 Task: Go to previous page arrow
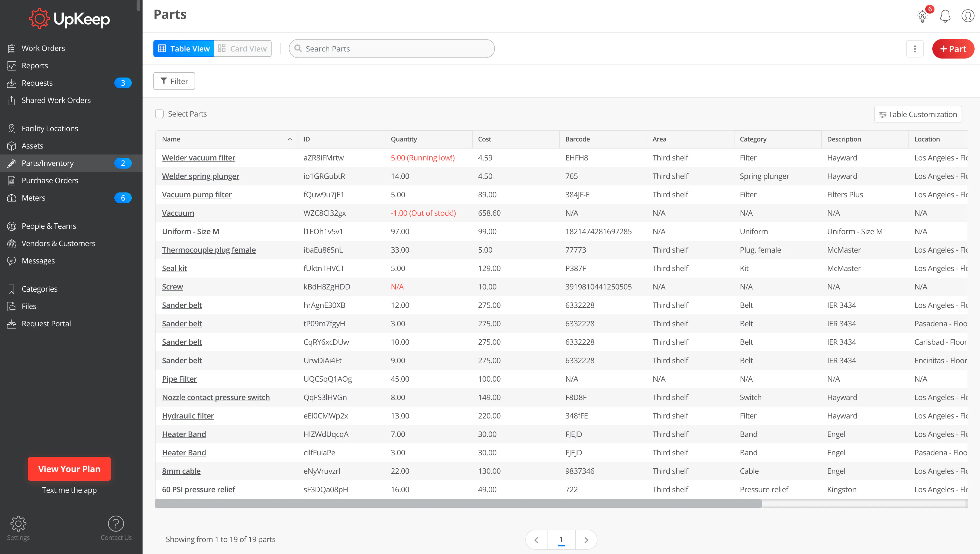tap(536, 540)
